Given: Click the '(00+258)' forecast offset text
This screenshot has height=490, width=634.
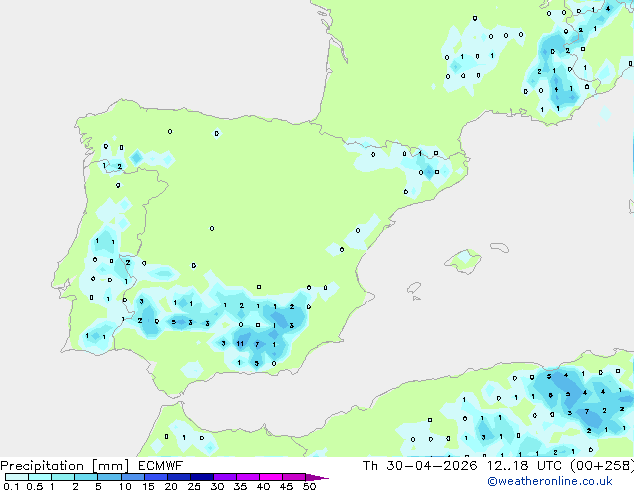Looking at the screenshot, I should [602, 466].
